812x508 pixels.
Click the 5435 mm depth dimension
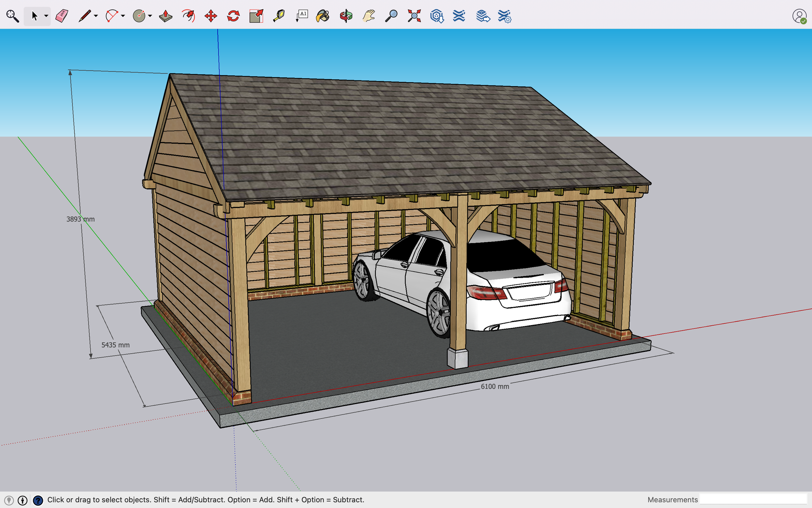coord(116,345)
